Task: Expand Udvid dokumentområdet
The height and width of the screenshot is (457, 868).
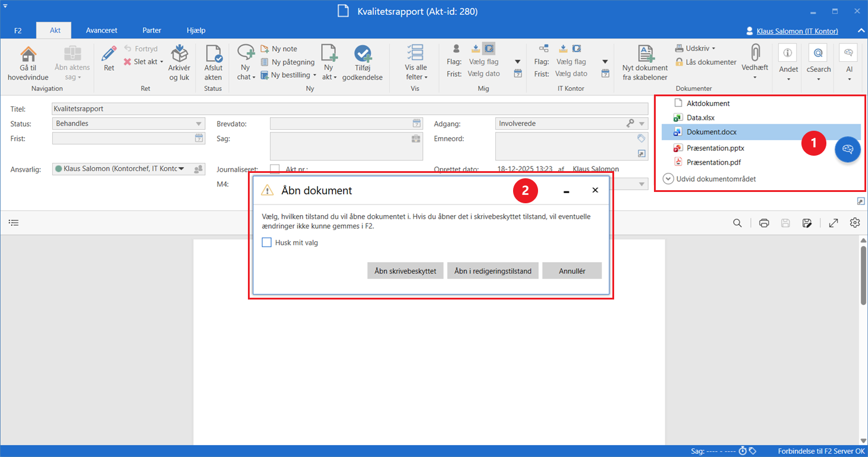Action: pyautogui.click(x=709, y=179)
